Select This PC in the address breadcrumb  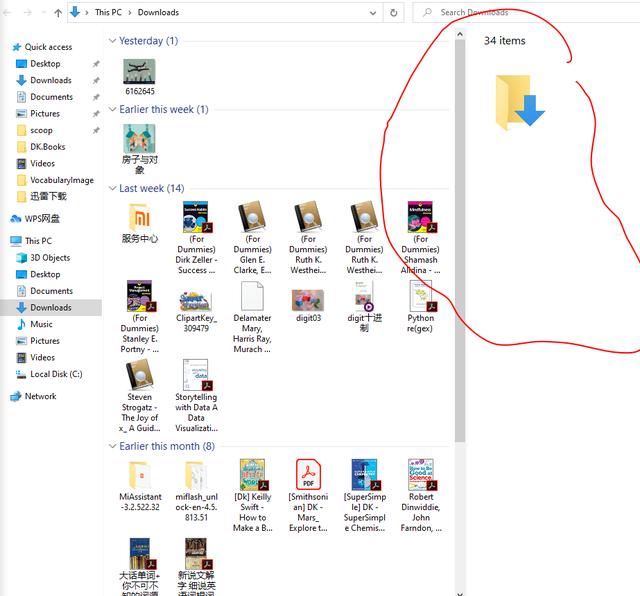108,13
